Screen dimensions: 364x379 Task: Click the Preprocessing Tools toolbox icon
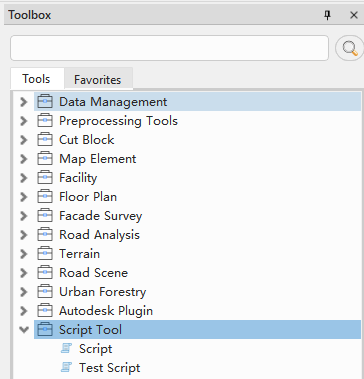pos(45,121)
